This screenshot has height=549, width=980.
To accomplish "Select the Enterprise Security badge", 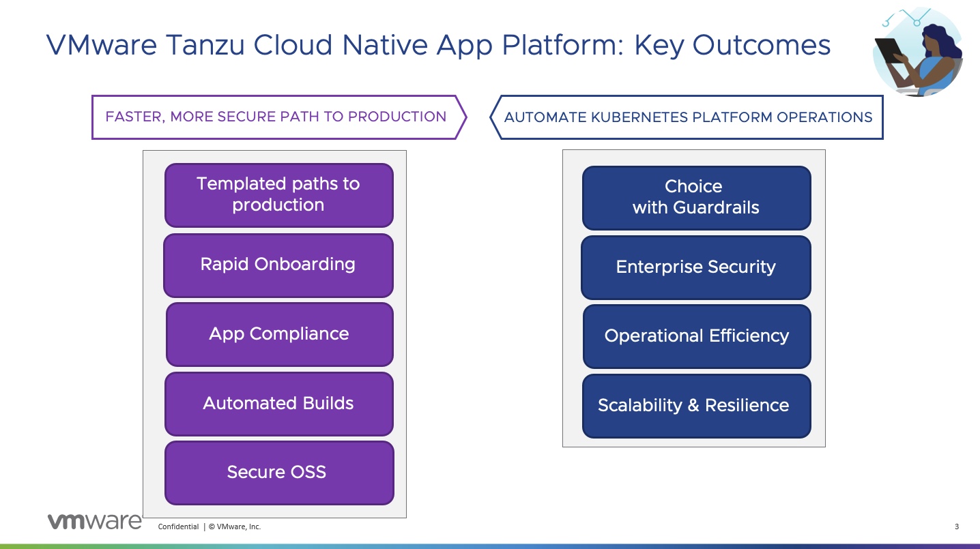I will point(695,267).
